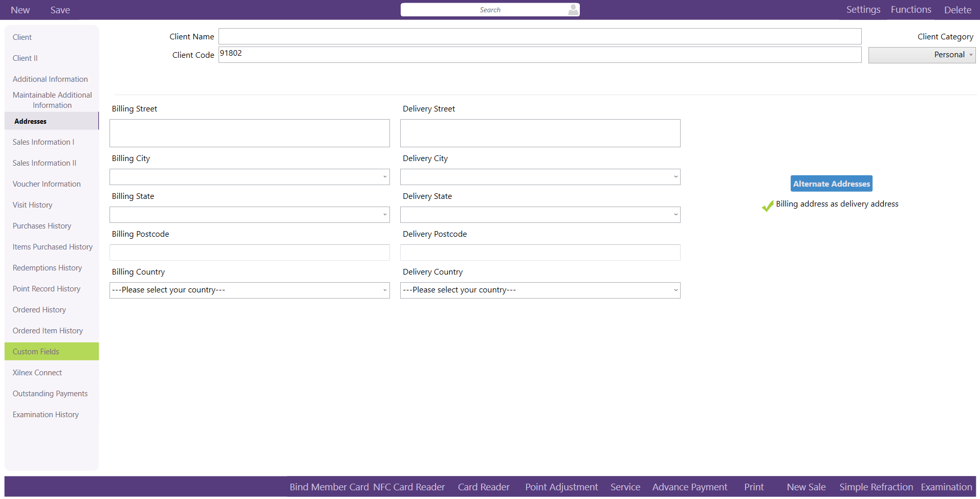This screenshot has width=980, height=499.
Task: Focus the Client Name input field
Action: tap(540, 36)
